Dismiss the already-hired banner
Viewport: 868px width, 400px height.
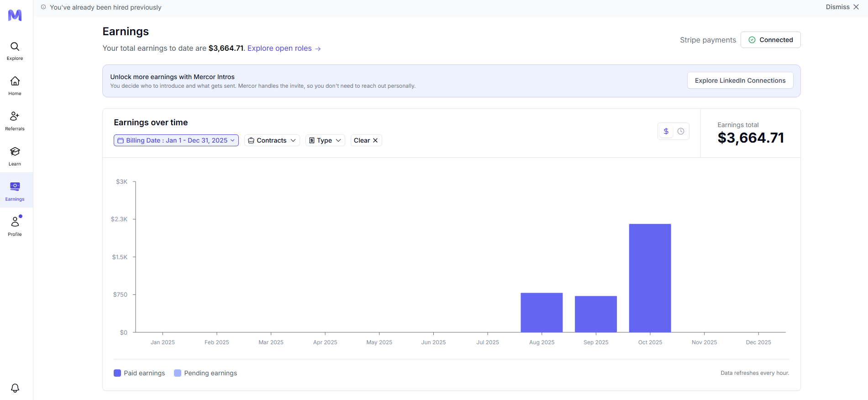coord(842,7)
